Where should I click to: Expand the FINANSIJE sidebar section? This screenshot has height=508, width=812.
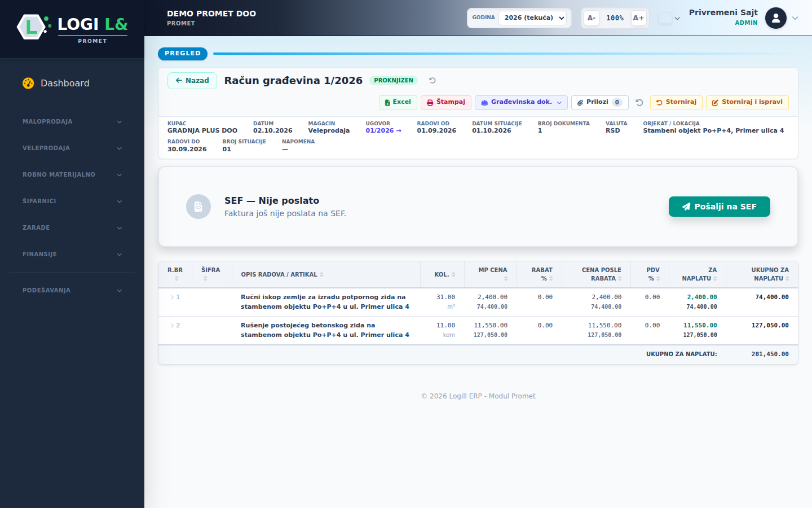[x=72, y=255]
